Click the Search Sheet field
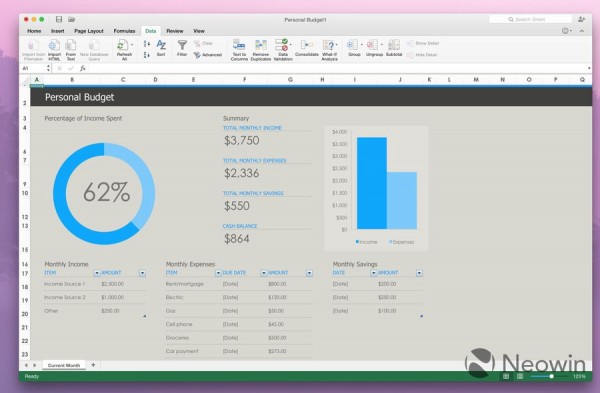Viewport: 600px width, 393px height. pos(530,19)
